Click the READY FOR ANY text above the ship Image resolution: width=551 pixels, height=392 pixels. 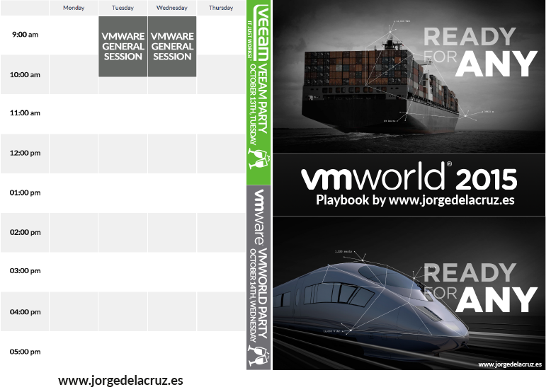(480, 52)
